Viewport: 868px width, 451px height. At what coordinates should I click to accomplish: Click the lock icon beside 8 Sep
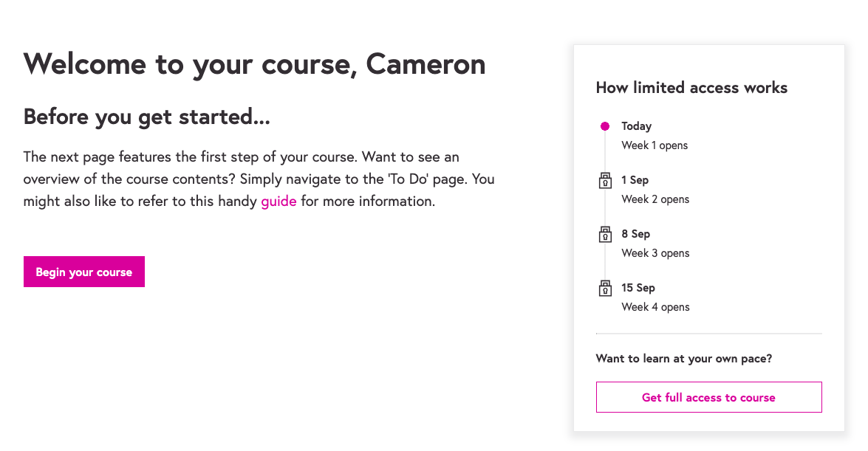point(605,235)
